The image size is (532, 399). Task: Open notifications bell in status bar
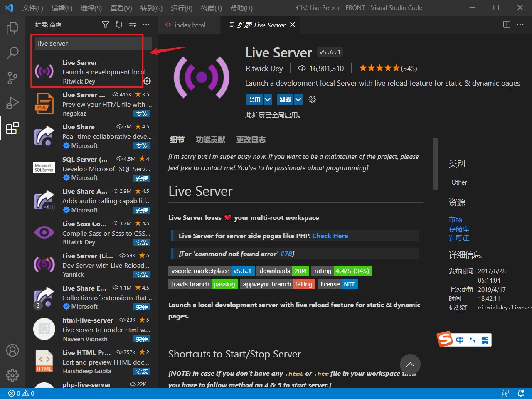coord(521,393)
